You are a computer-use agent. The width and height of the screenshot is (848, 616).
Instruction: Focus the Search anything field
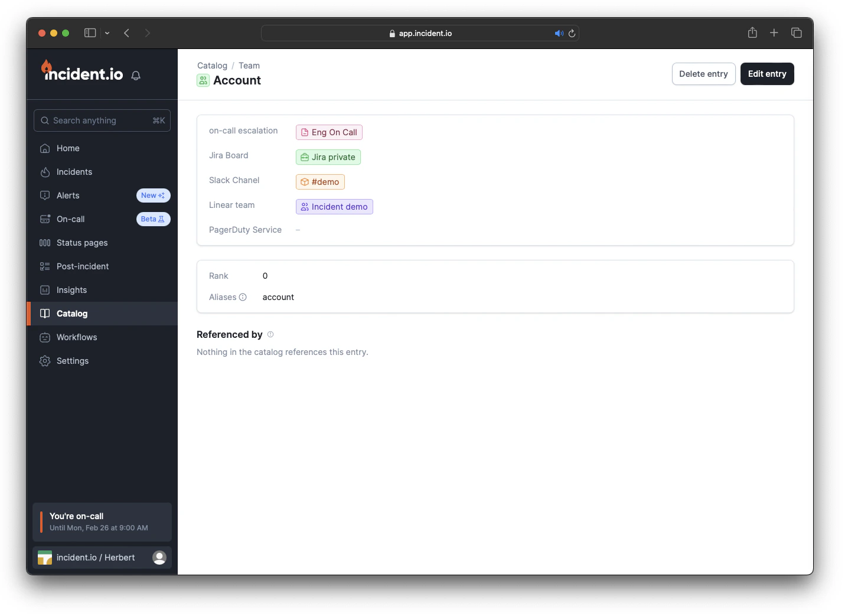click(102, 120)
